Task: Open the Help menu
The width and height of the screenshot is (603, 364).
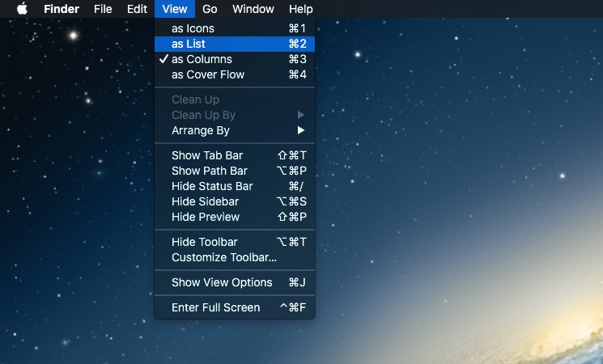Action: click(301, 9)
